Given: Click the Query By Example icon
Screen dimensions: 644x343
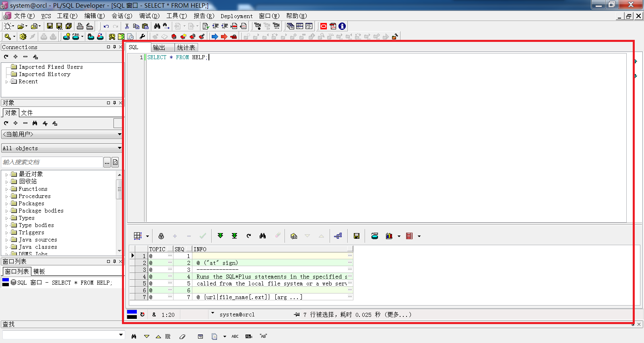Looking at the screenshot, I should coord(294,236).
